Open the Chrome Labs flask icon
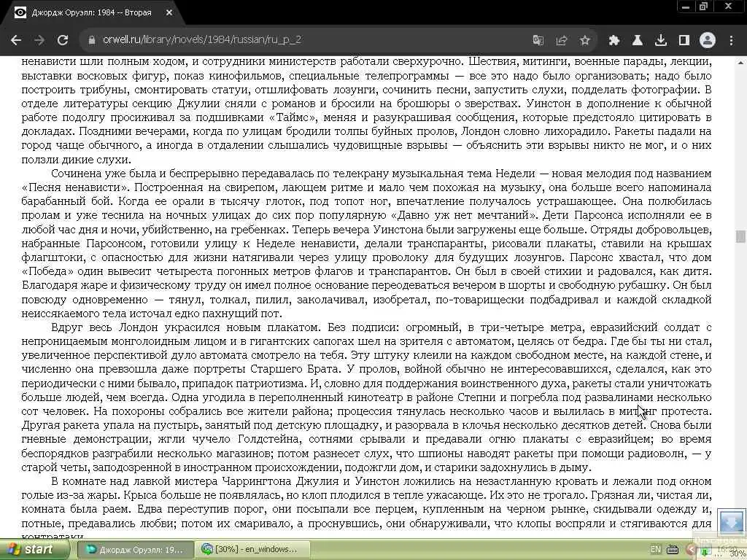Screen dimensions: 747x560 click(637, 40)
